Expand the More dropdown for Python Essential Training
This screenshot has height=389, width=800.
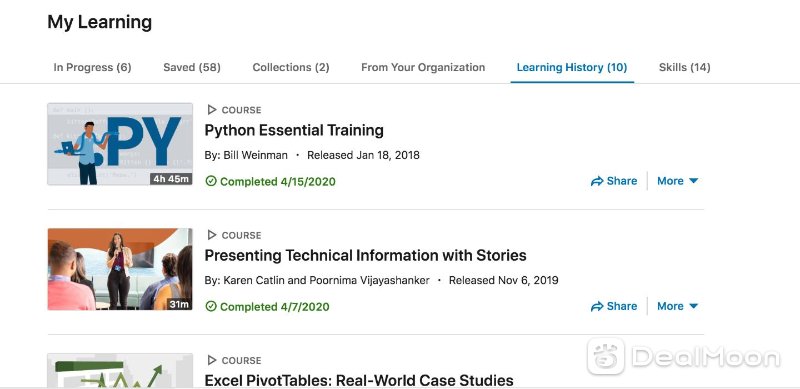coord(678,181)
